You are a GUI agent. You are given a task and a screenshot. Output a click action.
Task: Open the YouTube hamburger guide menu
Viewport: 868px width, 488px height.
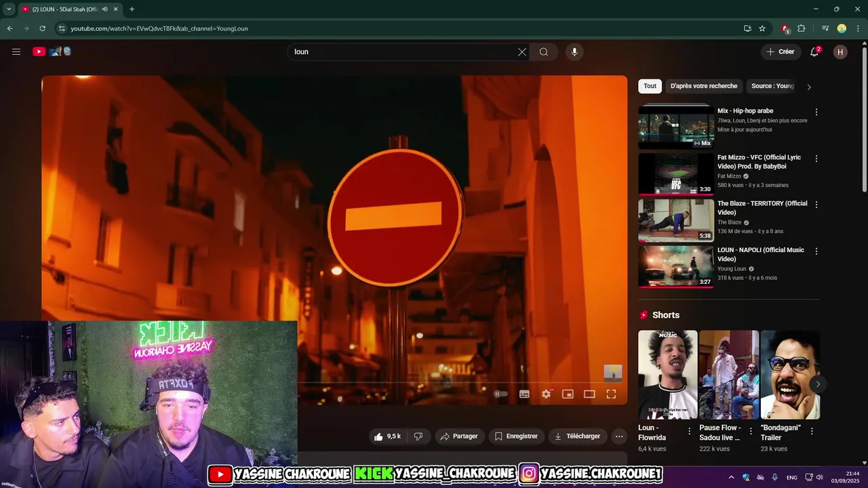click(16, 52)
